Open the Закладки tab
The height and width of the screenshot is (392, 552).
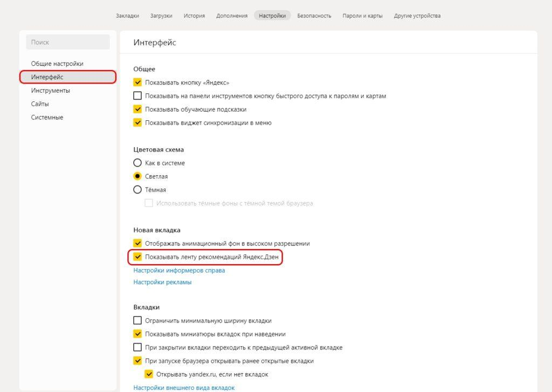pos(127,16)
